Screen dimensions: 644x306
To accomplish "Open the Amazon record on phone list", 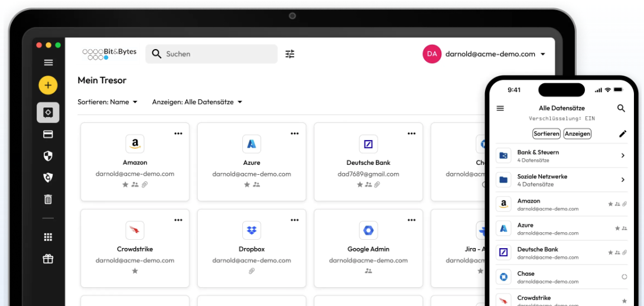I will 561,204.
